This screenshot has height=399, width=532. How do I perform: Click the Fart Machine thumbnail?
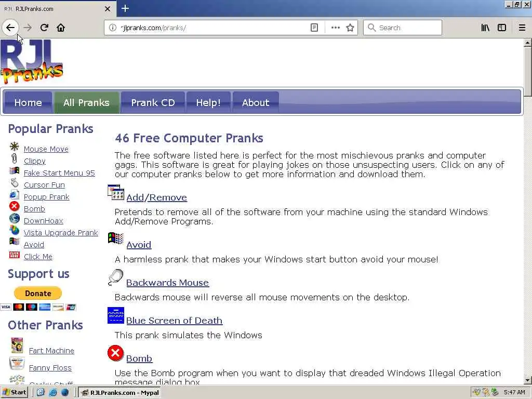[x=17, y=346]
